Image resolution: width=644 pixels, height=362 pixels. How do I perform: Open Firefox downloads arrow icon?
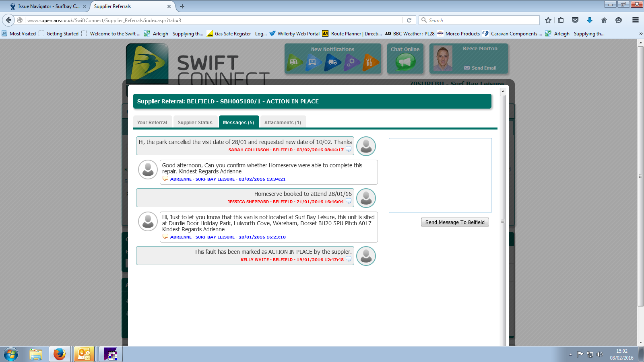[x=590, y=20]
